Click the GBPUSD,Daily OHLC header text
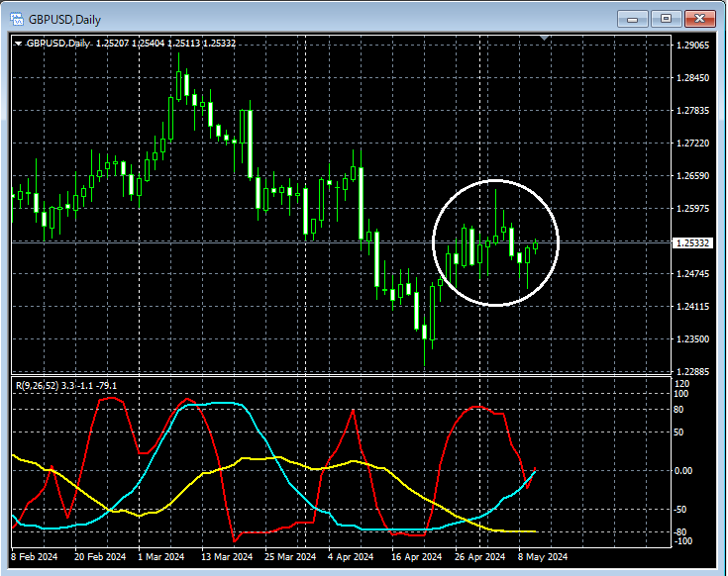This screenshot has height=576, width=728. tap(131, 44)
